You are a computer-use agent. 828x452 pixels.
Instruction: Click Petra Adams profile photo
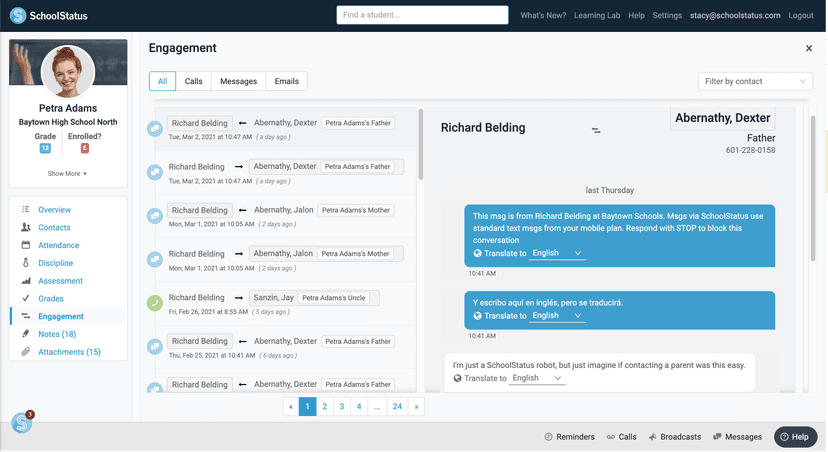pyautogui.click(x=68, y=71)
